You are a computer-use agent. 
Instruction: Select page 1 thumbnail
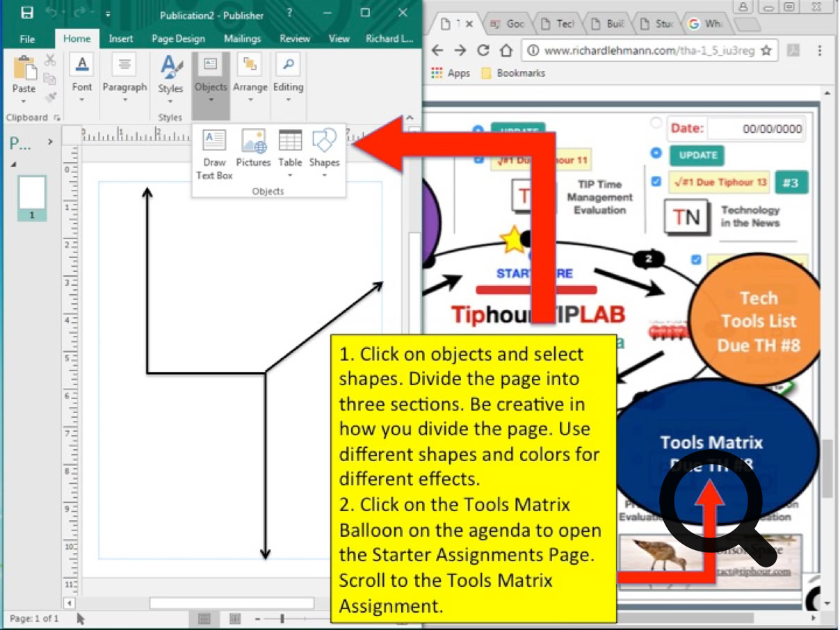click(x=31, y=198)
